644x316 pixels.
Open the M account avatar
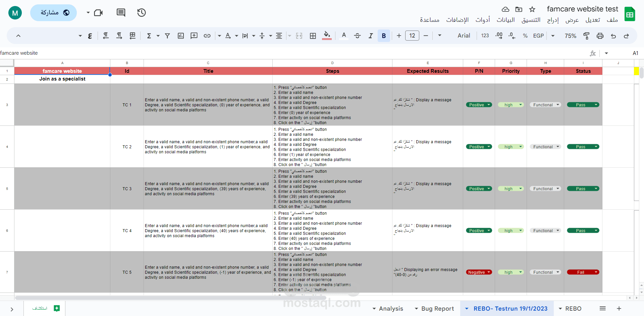[x=15, y=13]
